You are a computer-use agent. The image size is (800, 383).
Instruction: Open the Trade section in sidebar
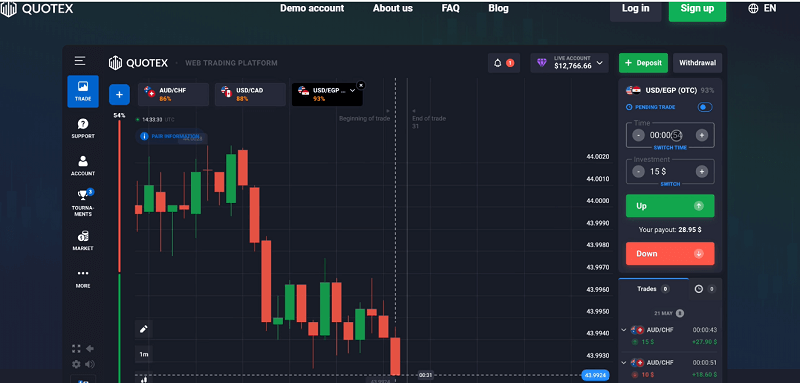[x=83, y=91]
